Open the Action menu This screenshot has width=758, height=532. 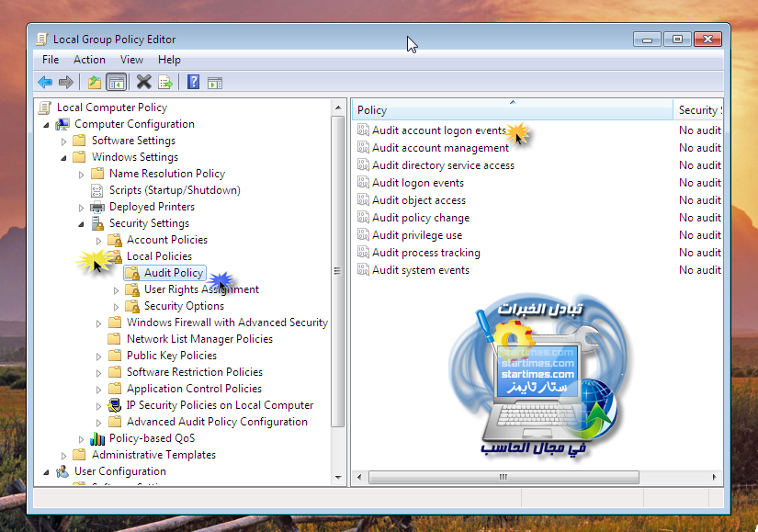89,60
